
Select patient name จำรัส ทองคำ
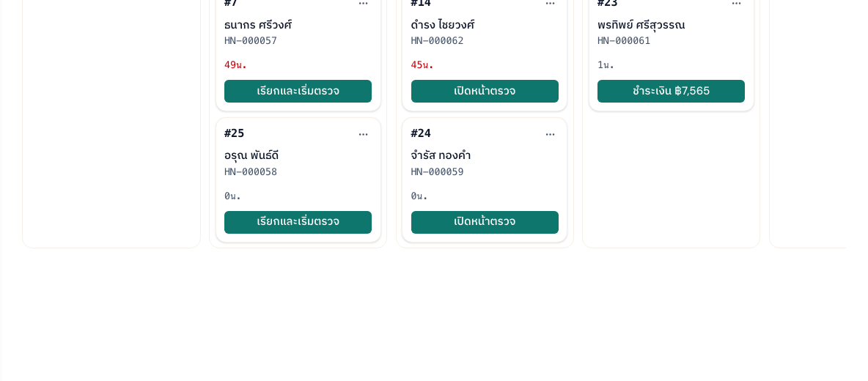(441, 155)
